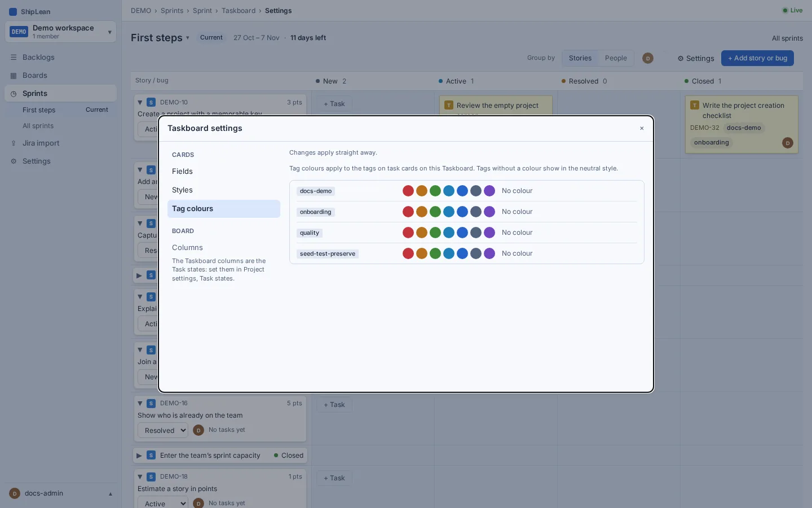Pick the teal swatch for seed-test-preserve tag
This screenshot has width=812, height=508.
tap(449, 253)
